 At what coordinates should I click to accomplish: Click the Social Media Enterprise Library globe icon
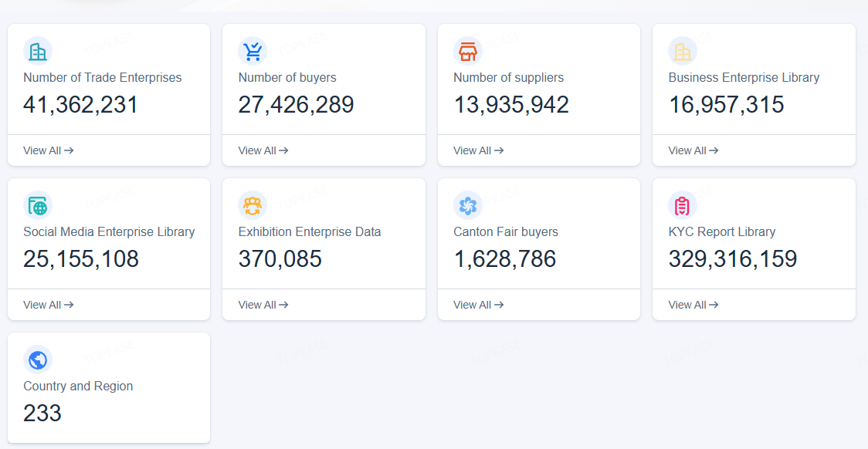pos(38,206)
